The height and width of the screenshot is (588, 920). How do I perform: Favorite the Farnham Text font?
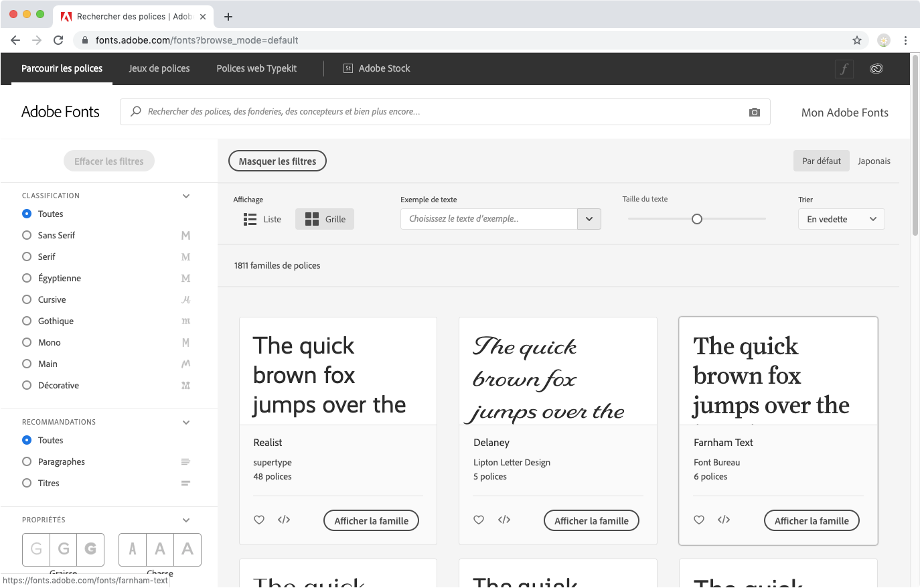pyautogui.click(x=699, y=520)
